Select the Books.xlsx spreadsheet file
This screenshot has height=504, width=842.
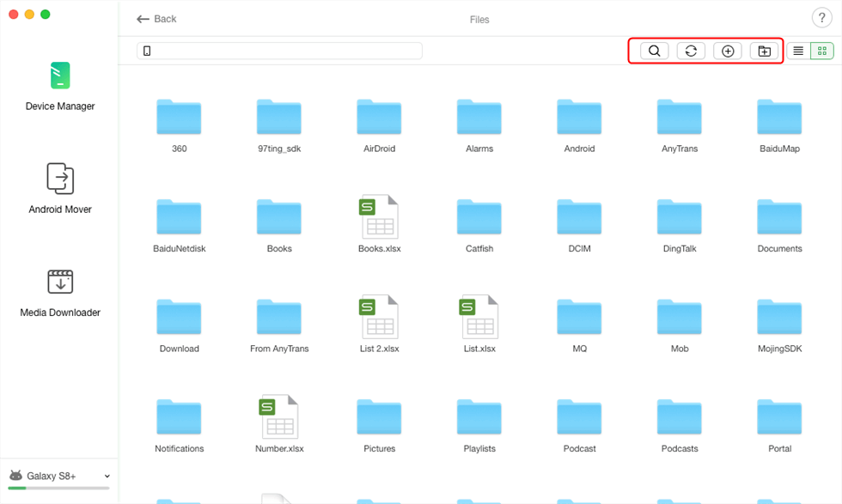pyautogui.click(x=379, y=224)
